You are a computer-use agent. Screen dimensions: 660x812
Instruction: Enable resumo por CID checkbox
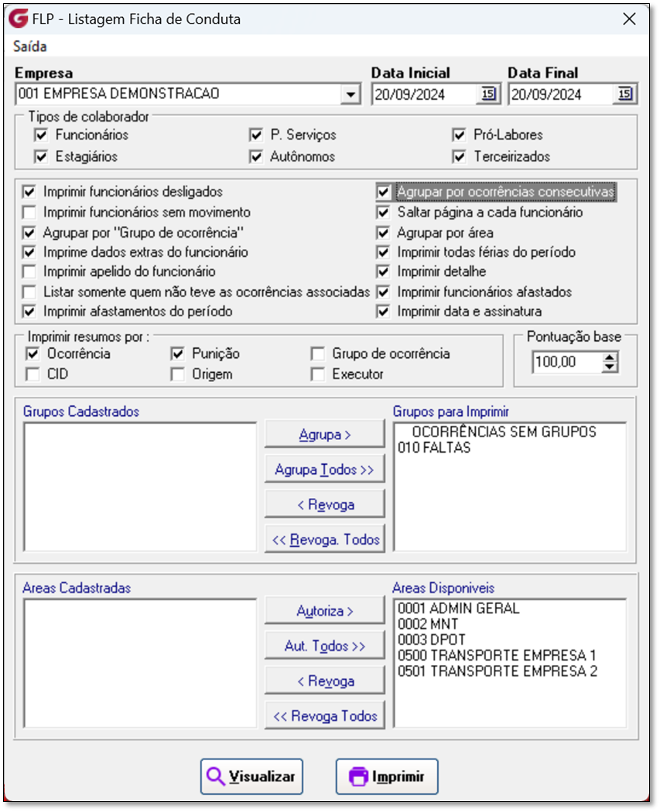32,374
